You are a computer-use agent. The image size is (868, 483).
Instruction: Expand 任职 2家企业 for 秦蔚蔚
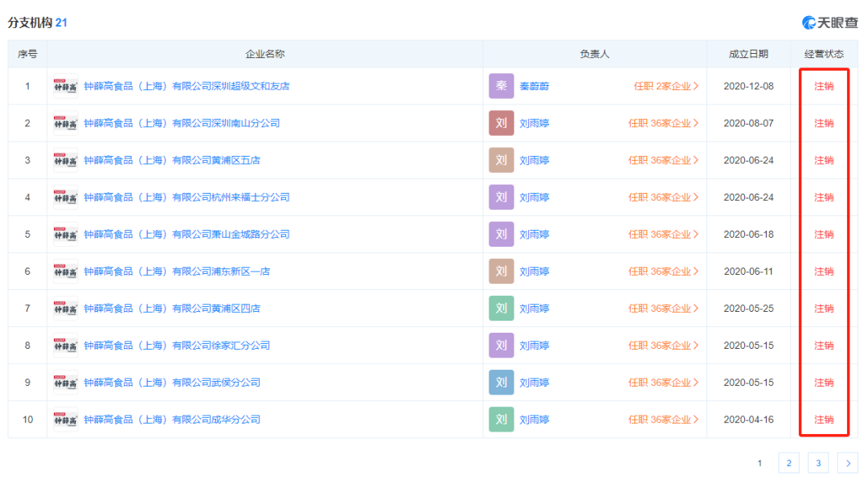pos(666,86)
